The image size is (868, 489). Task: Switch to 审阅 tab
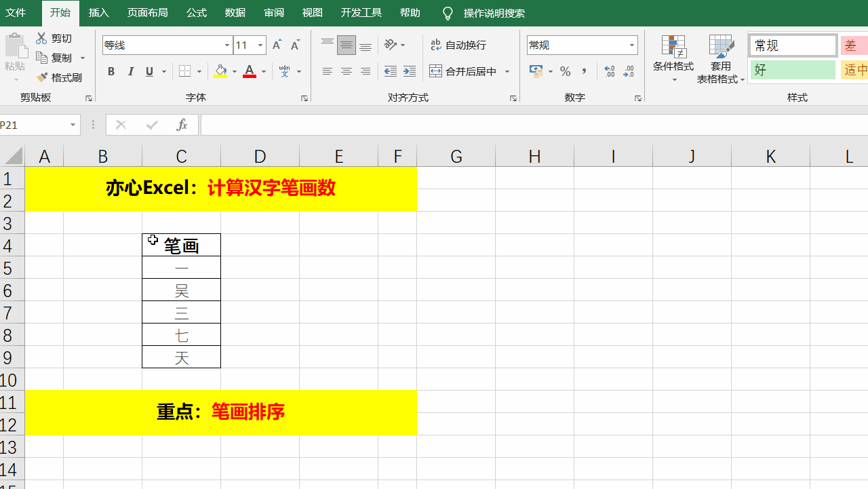[274, 13]
